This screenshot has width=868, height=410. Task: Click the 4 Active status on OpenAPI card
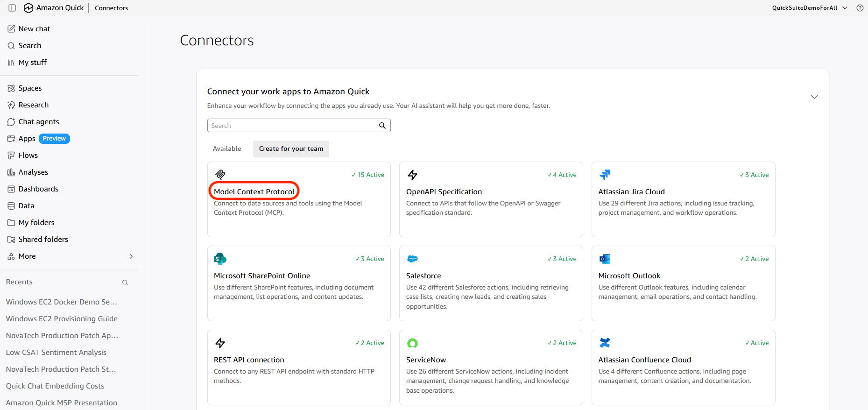pyautogui.click(x=562, y=175)
